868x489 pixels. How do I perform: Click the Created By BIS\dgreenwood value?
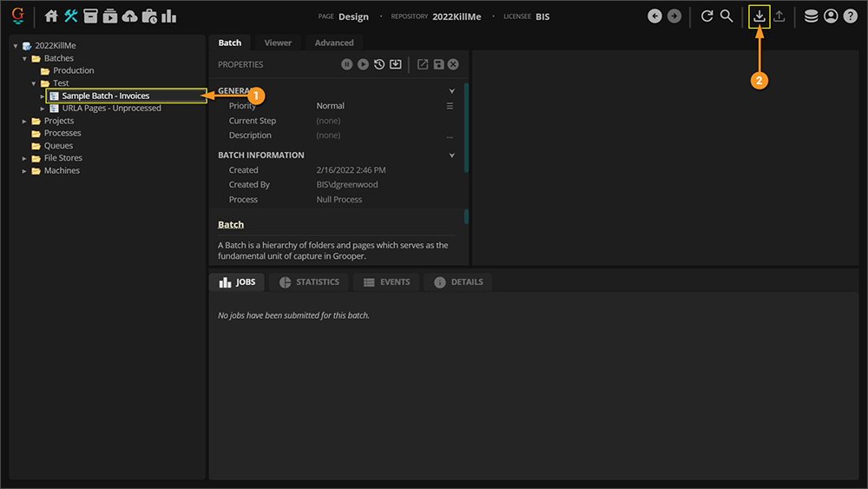(347, 184)
